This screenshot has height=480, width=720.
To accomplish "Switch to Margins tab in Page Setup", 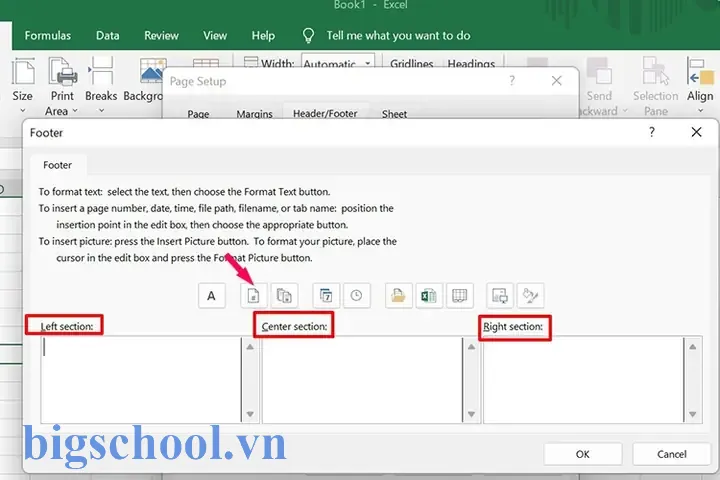I will pyautogui.click(x=254, y=113).
